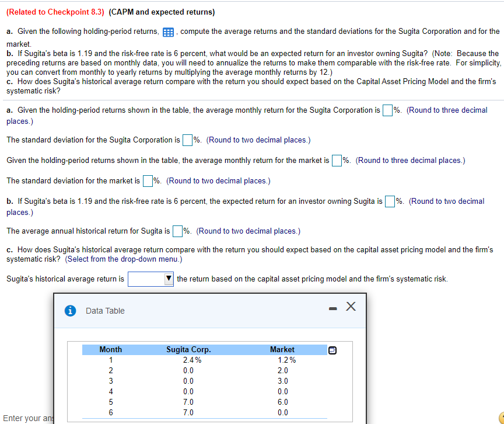Open the holding-period returns data table icon
The height and width of the screenshot is (424, 504).
pyautogui.click(x=169, y=31)
